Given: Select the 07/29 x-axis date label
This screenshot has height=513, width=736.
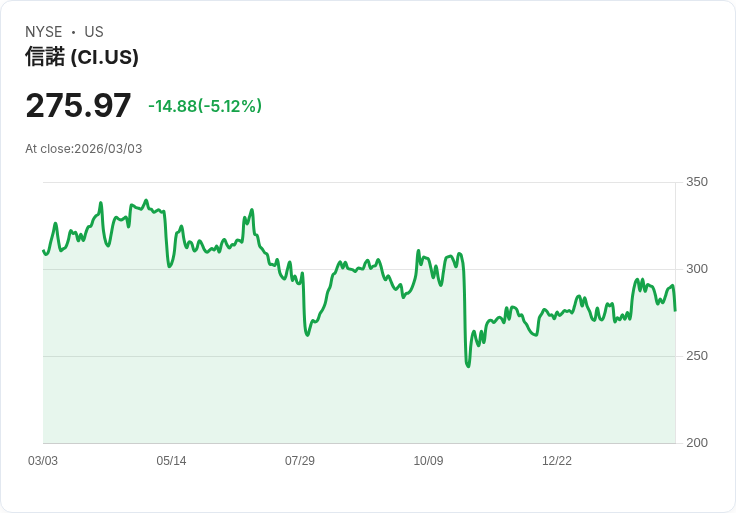Looking at the screenshot, I should coord(300,461).
